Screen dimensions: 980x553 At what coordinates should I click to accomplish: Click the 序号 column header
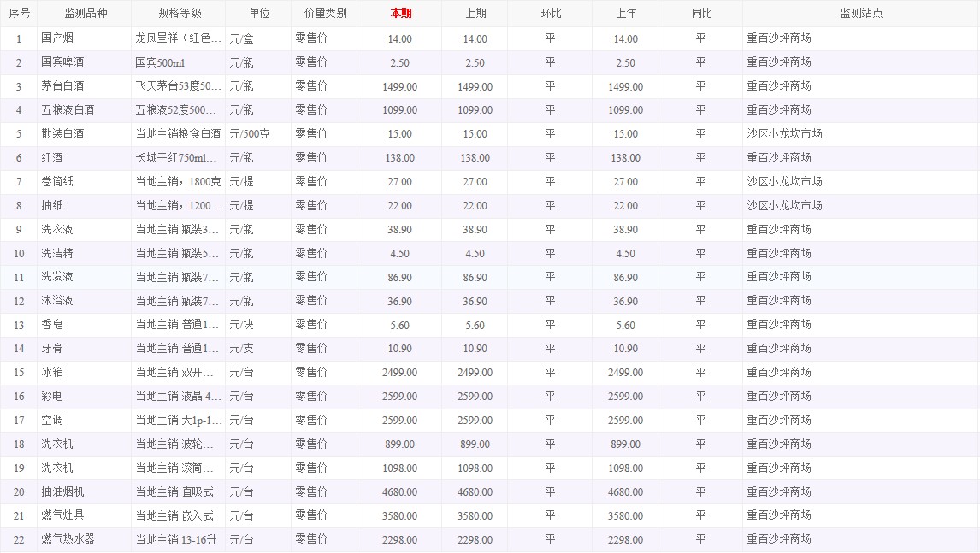tap(19, 13)
